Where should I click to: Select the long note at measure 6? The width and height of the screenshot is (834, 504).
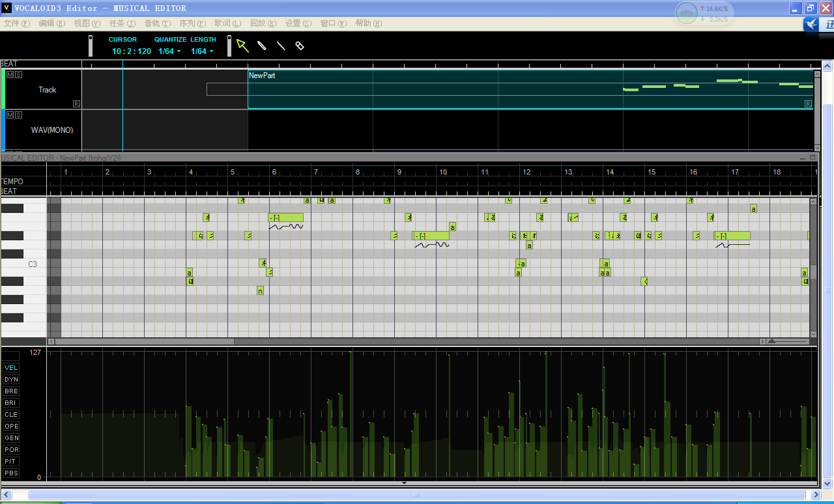click(286, 217)
